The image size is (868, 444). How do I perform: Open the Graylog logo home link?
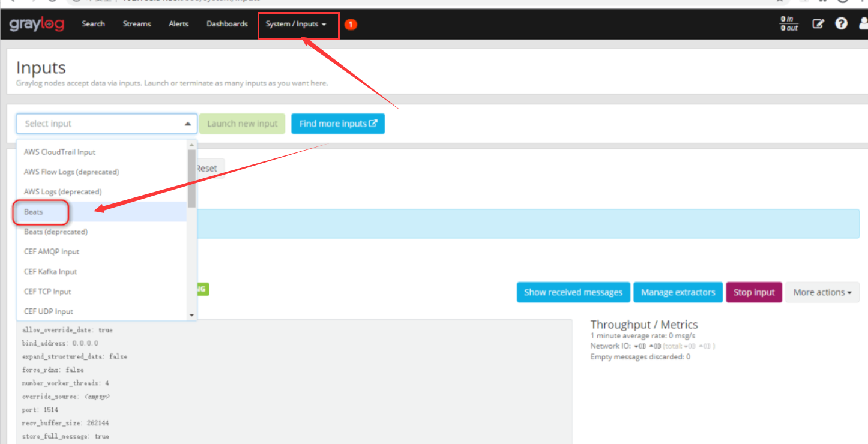[37, 25]
